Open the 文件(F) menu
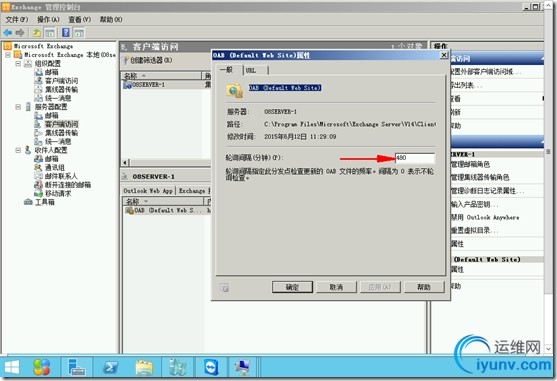Screen dimensions: 557x381 click(x=17, y=20)
